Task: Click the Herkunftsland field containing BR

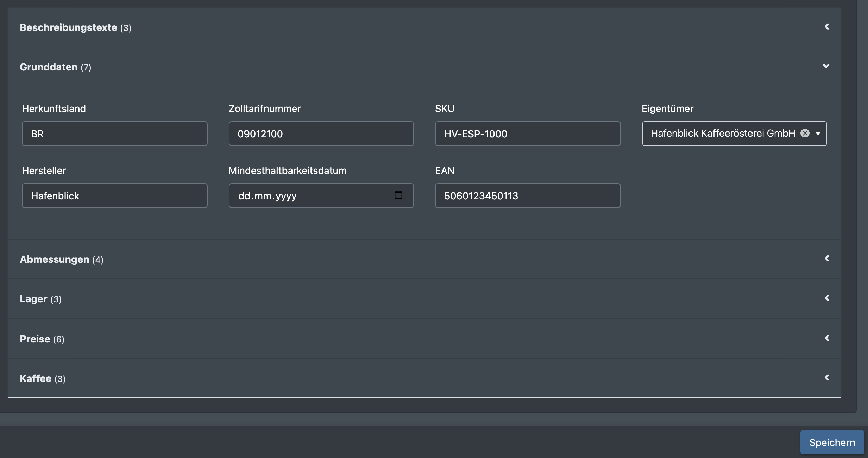Action: pyautogui.click(x=115, y=134)
